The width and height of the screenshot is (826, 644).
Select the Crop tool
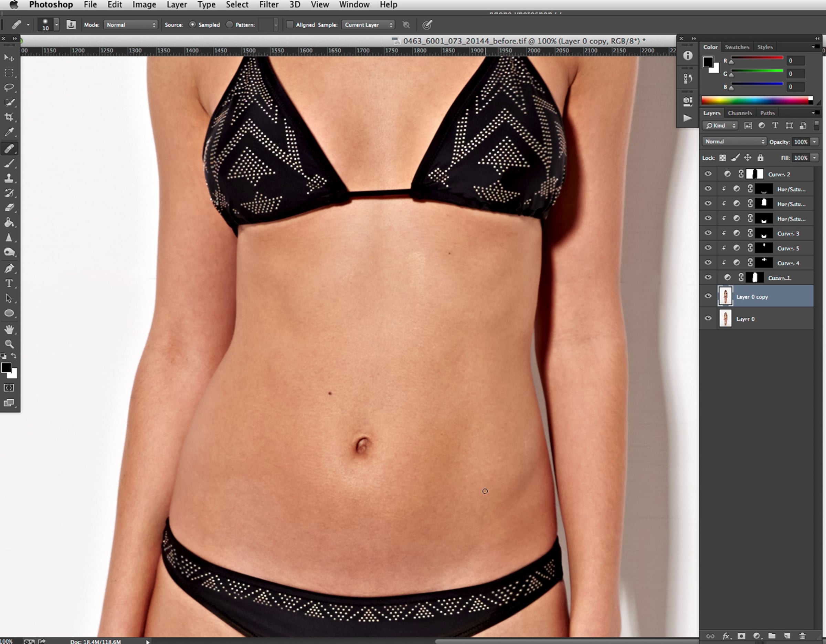(x=9, y=117)
